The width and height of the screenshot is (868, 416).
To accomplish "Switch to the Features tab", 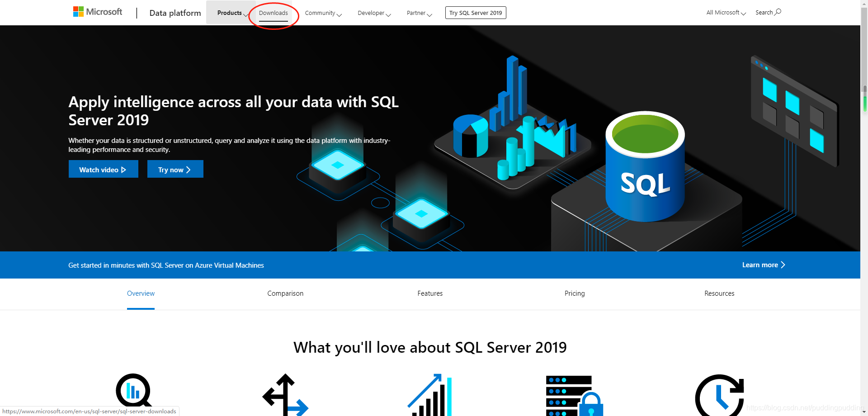I will pos(430,293).
